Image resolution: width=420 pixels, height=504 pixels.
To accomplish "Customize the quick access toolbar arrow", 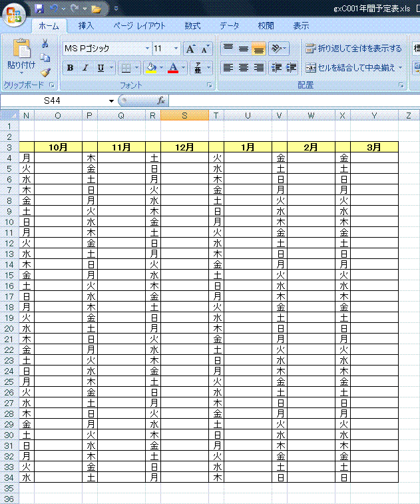I will (116, 9).
